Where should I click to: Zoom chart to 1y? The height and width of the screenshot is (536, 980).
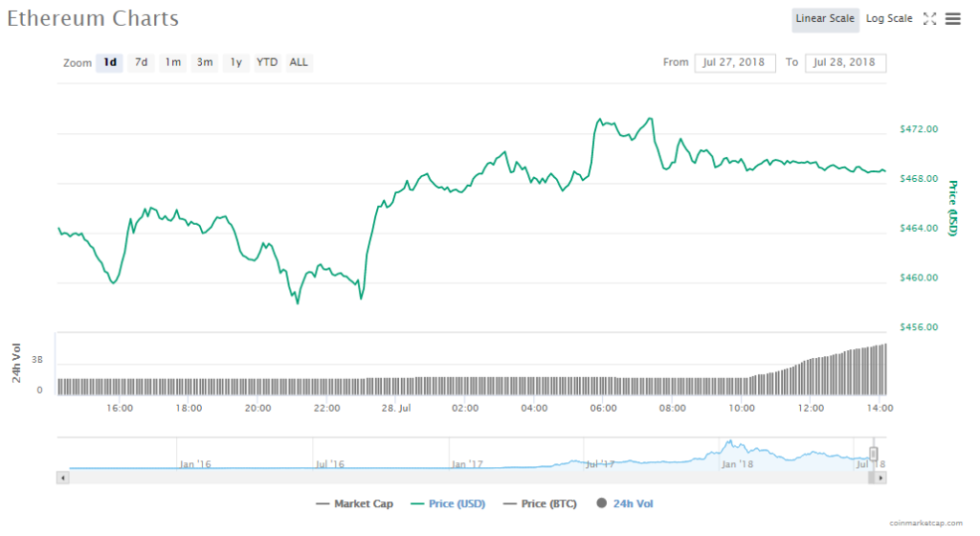tap(235, 63)
